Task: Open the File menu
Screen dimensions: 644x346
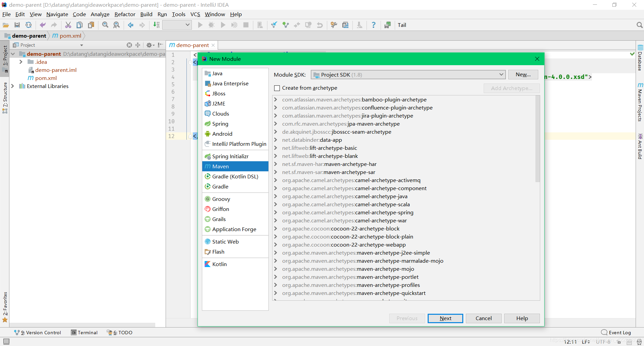Action: (x=6, y=14)
